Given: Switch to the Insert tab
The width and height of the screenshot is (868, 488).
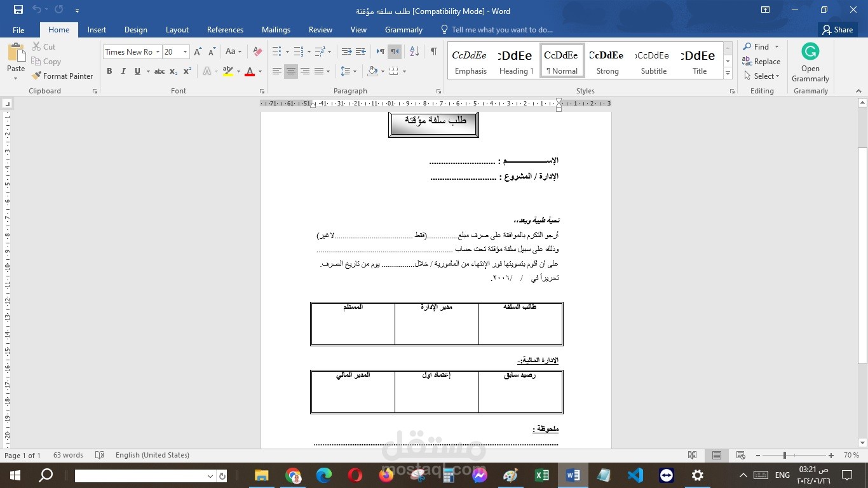Looking at the screenshot, I should [97, 30].
